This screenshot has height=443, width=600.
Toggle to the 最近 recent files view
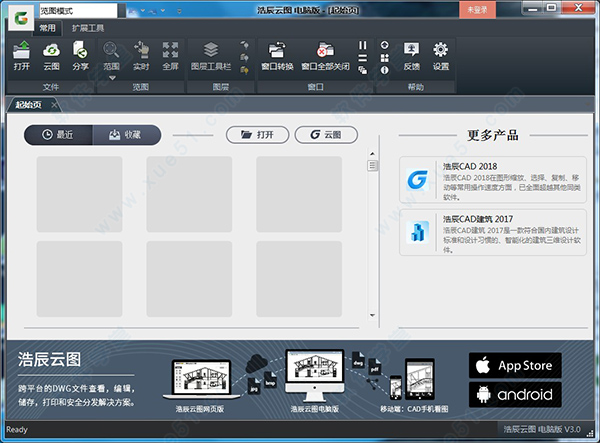point(58,135)
